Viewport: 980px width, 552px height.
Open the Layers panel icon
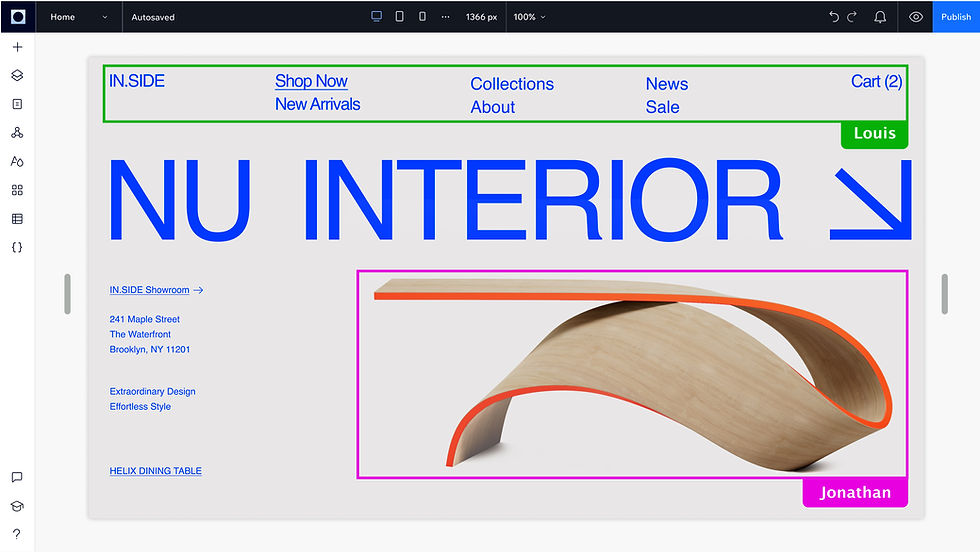(18, 76)
